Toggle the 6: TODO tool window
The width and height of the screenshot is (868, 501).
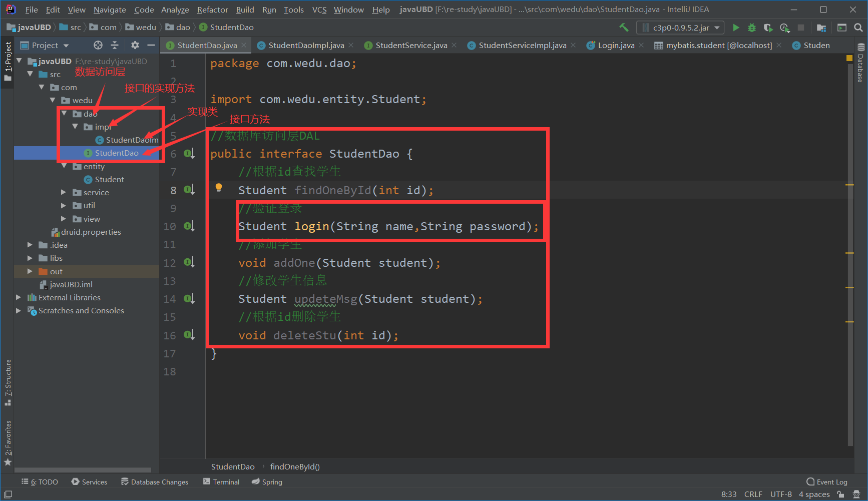point(40,482)
